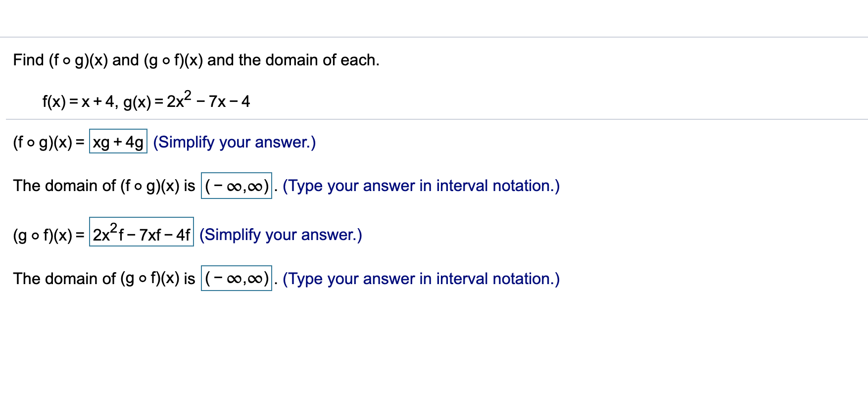
Task: Click the Simplify your answer note beside (f o g)(x)
Action: 234,143
